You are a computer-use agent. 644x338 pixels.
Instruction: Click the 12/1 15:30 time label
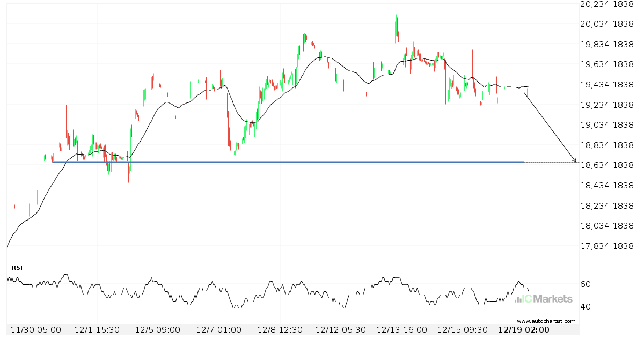97,329
